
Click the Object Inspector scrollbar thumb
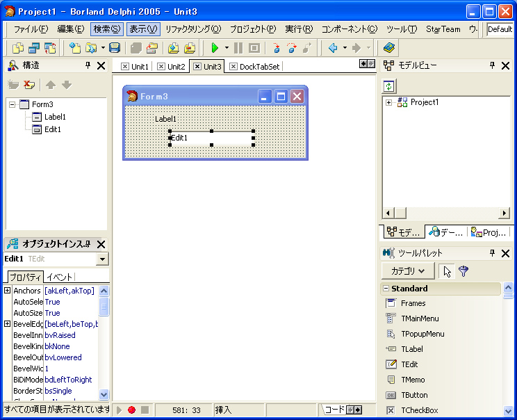pyautogui.click(x=104, y=307)
